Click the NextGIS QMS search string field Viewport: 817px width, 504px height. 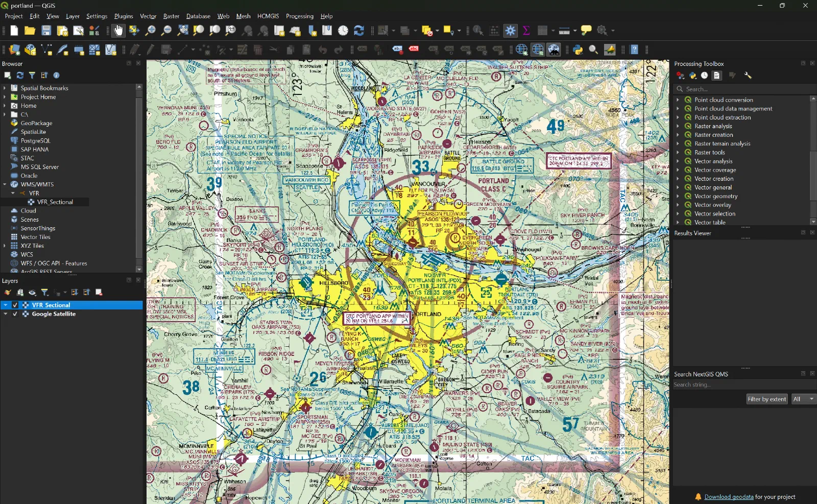(x=744, y=385)
